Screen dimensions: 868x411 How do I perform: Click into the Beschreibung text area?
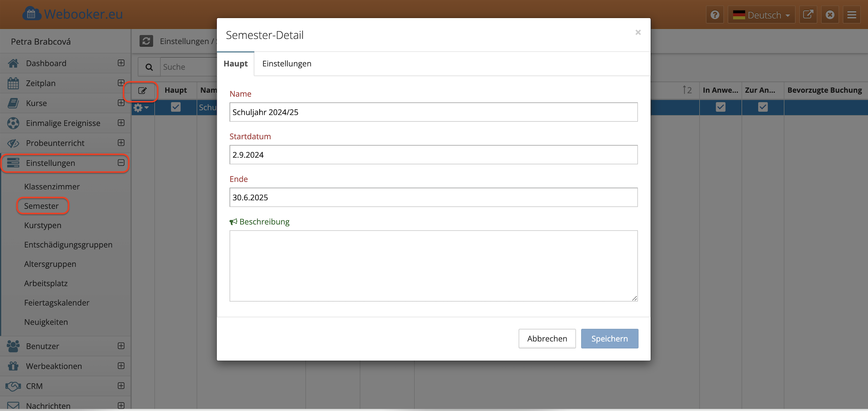point(433,266)
